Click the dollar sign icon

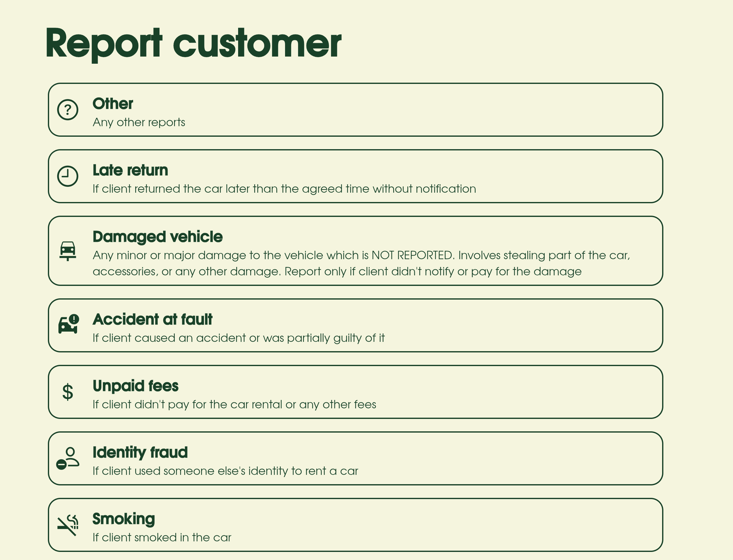pyautogui.click(x=68, y=392)
